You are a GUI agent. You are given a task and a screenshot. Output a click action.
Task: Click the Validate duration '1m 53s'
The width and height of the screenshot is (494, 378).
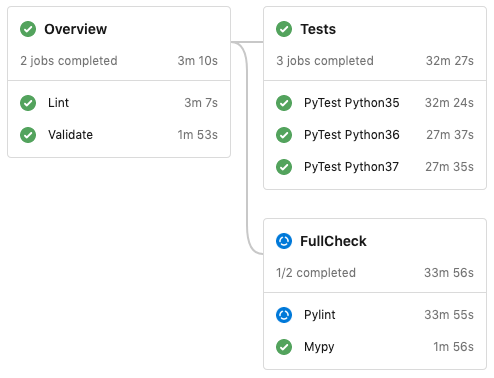point(197,135)
